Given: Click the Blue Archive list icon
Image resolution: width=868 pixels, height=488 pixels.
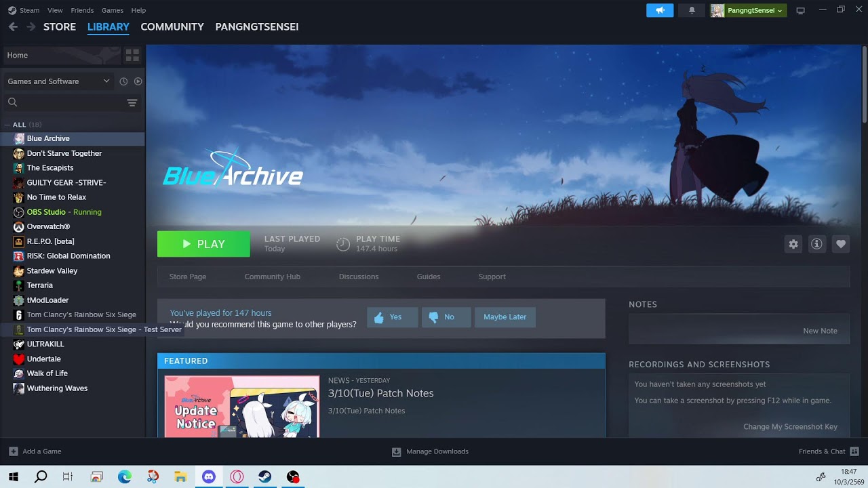Looking at the screenshot, I should (x=19, y=138).
